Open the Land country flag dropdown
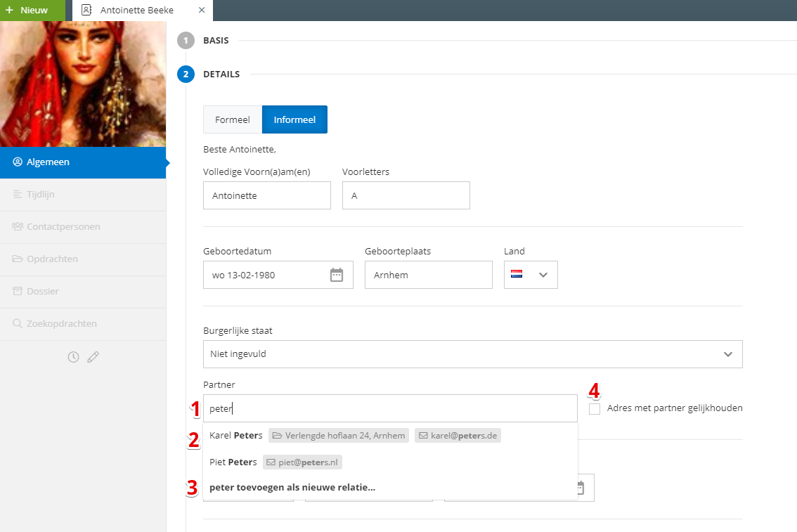The image size is (797, 532). (531, 275)
